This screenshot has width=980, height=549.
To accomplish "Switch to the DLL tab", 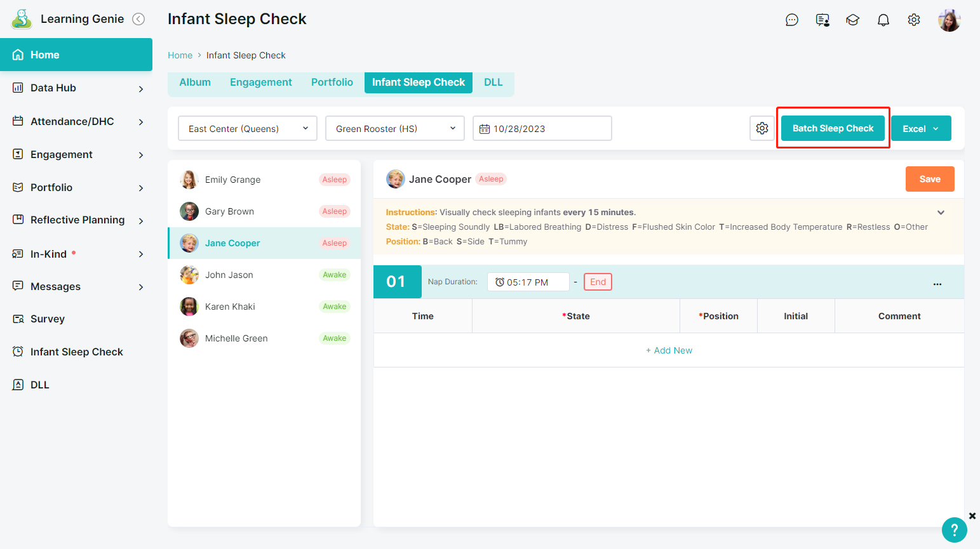I will point(493,83).
